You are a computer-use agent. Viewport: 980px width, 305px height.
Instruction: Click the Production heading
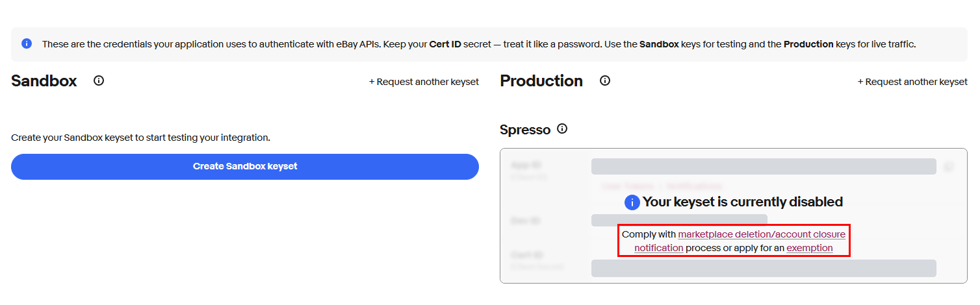click(541, 81)
